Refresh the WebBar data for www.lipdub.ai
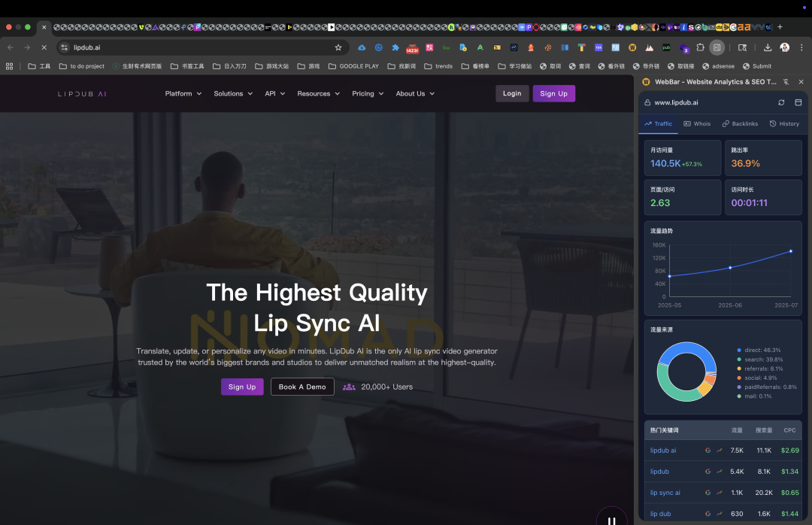 pyautogui.click(x=781, y=102)
